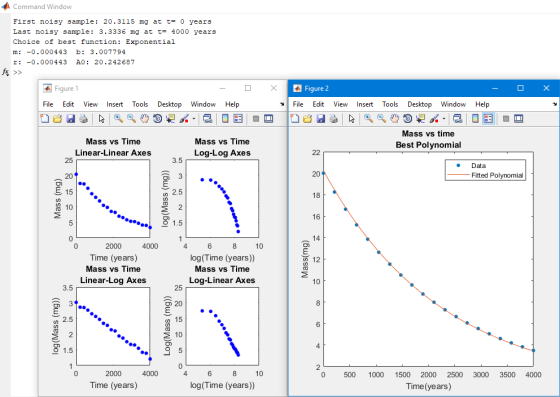Select Zoom In tool in Figure 1 toolbar
Viewport: 560px width, 397px height.
coord(118,119)
